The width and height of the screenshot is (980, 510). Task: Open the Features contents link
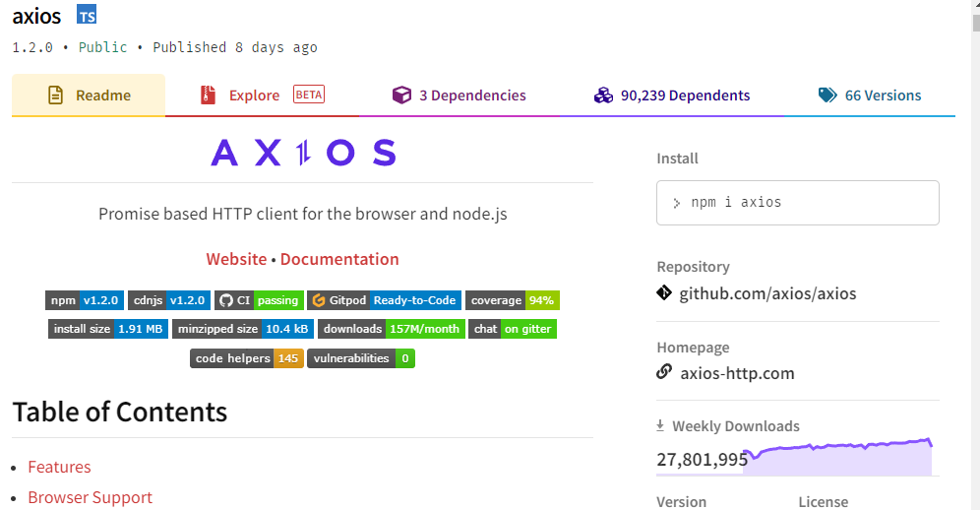pyautogui.click(x=59, y=467)
